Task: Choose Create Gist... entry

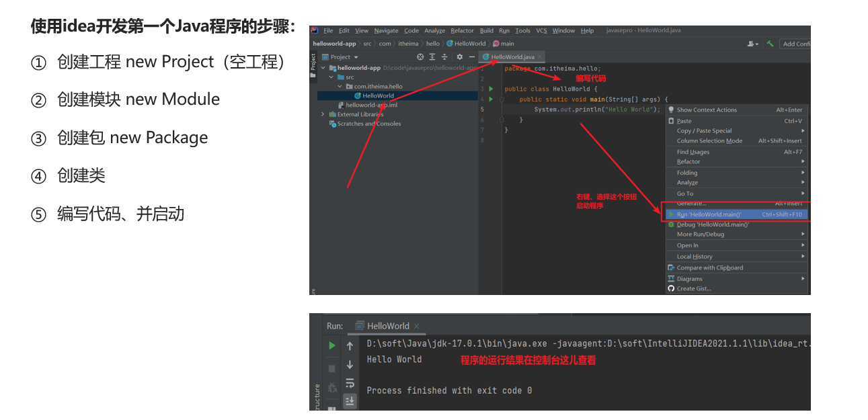Action: pos(736,288)
